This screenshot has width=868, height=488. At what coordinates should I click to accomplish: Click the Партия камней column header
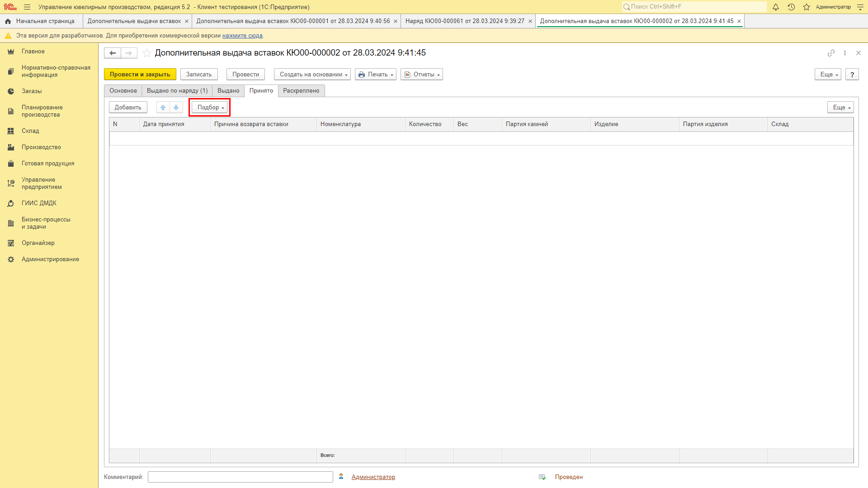coord(546,124)
